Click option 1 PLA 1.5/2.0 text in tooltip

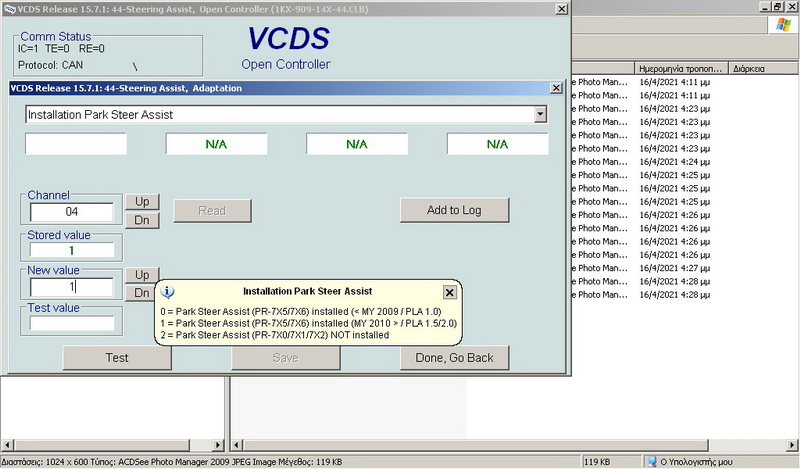pyautogui.click(x=309, y=323)
